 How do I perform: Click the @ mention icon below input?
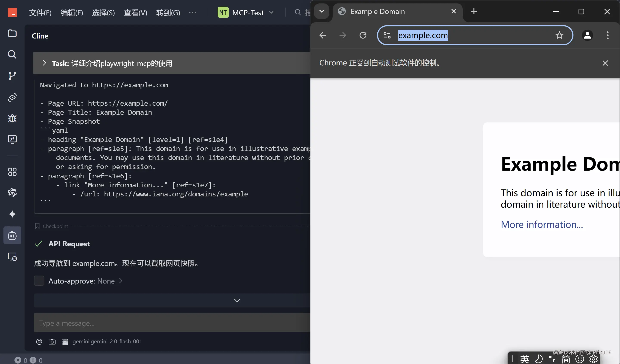point(39,342)
